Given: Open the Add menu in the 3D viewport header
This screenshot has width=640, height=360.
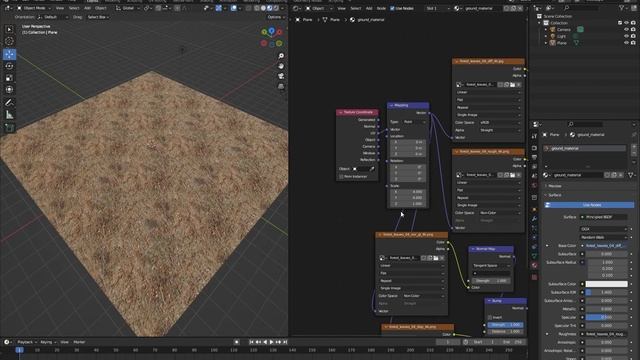Looking at the screenshot, I should (87, 8).
